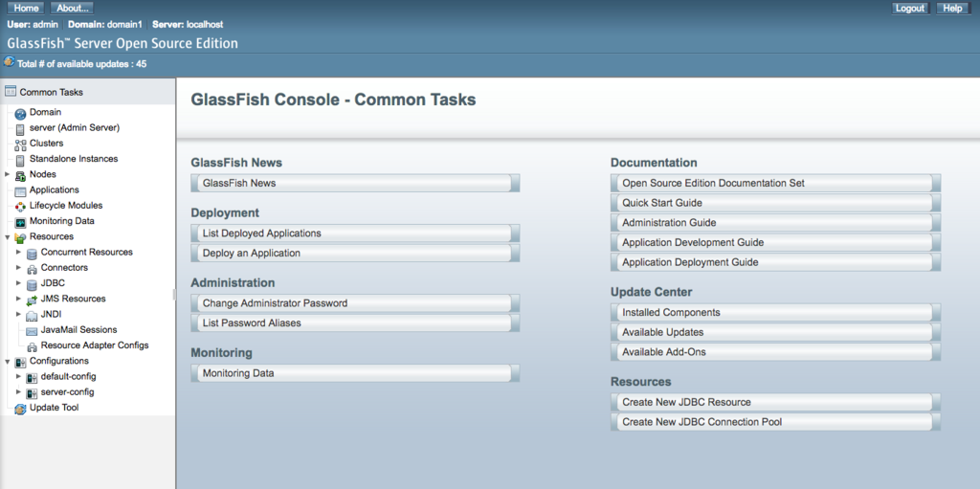Click Available Updates button
The image size is (980, 489).
click(x=775, y=332)
